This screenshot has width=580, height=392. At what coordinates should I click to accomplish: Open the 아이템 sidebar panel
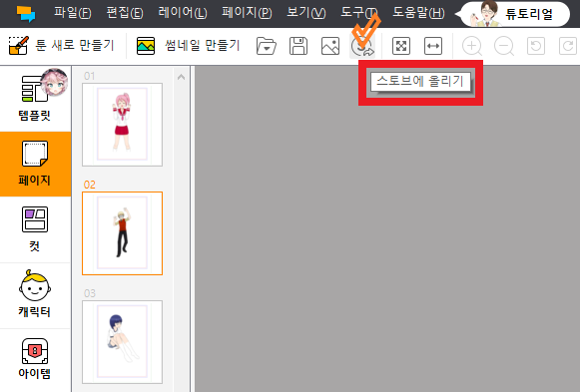coord(35,359)
